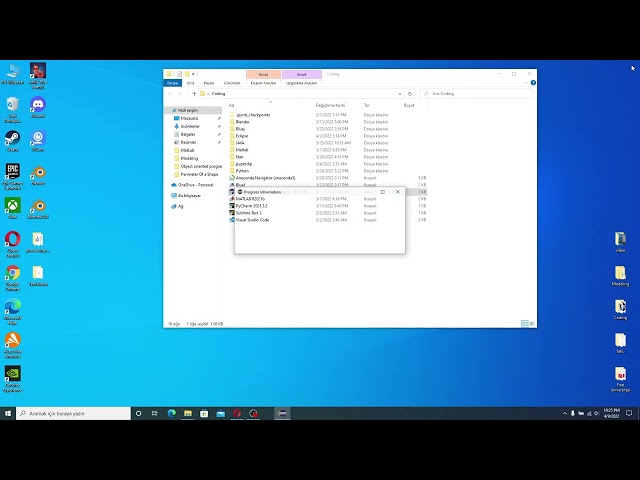Image resolution: width=640 pixels, height=480 pixels.
Task: Open the Steam desktop shortcut
Action: point(13,141)
